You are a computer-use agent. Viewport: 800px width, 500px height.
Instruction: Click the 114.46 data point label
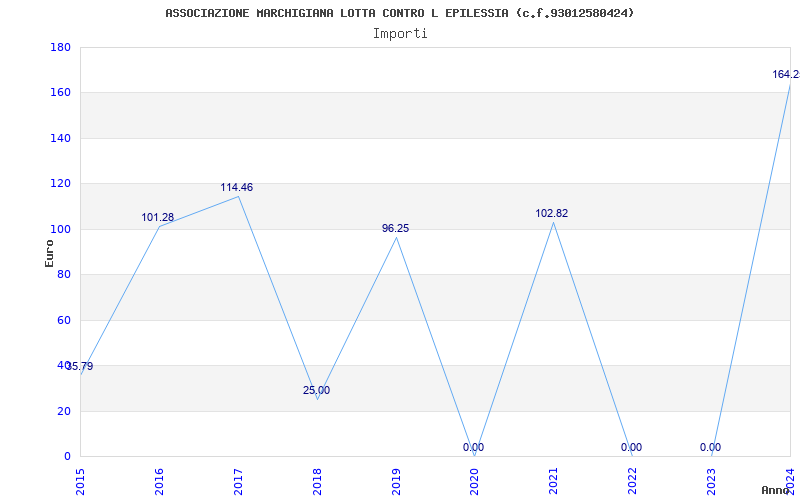[236, 188]
